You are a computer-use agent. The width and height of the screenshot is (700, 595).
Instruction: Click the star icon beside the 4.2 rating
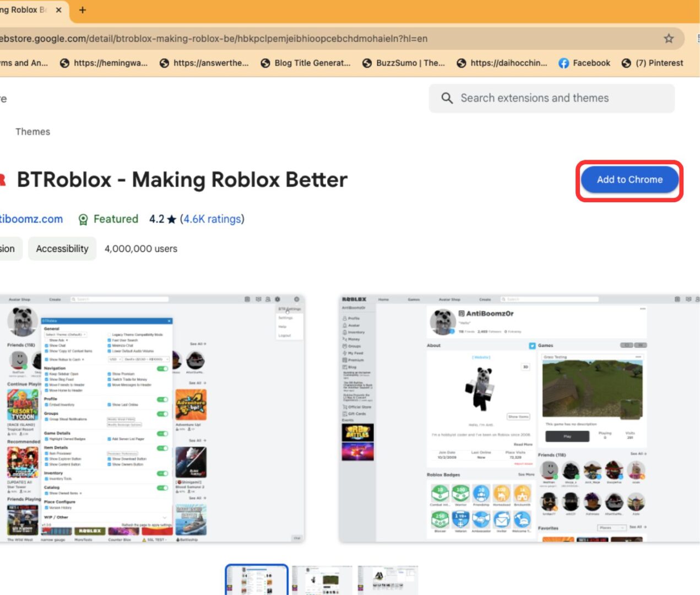172,219
